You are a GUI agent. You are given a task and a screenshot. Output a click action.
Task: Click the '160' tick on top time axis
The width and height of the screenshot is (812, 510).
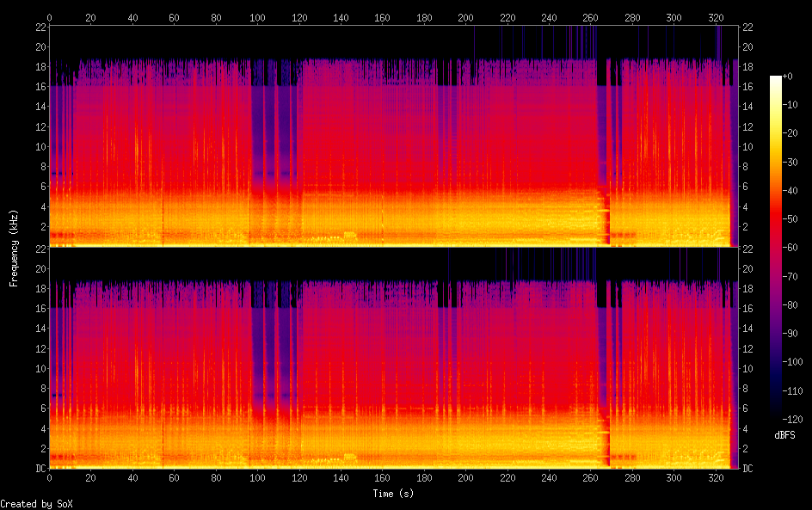click(x=382, y=17)
